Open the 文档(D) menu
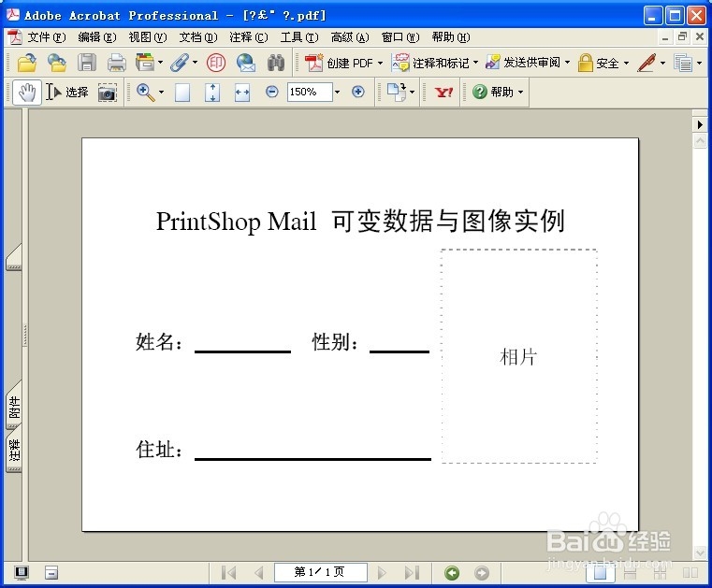 [198, 37]
